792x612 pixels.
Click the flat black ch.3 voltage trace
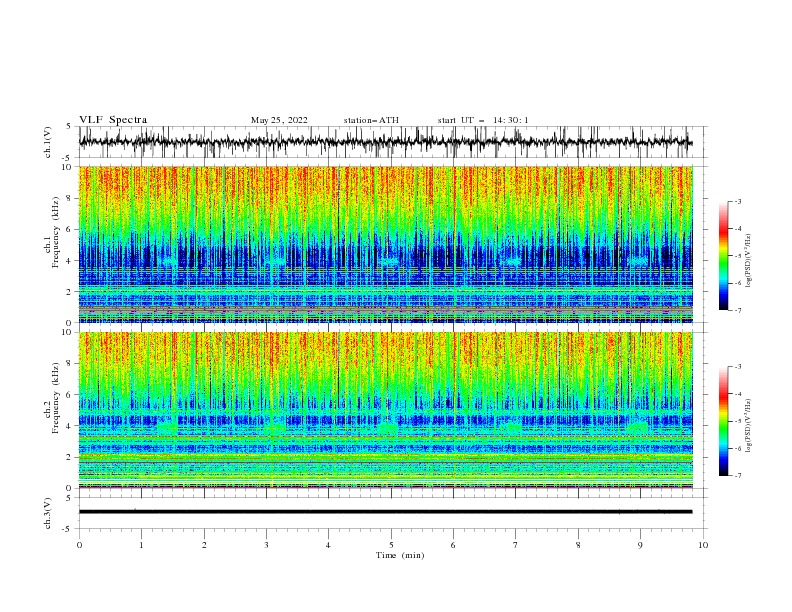point(385,512)
